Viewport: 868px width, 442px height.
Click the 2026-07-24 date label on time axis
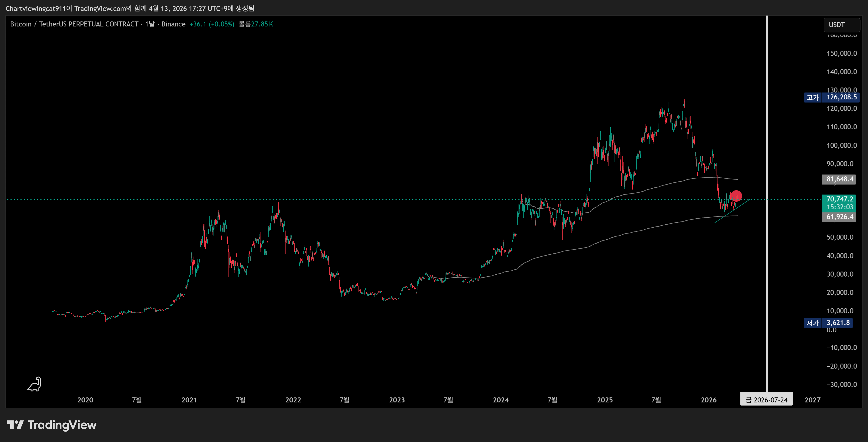(x=766, y=400)
